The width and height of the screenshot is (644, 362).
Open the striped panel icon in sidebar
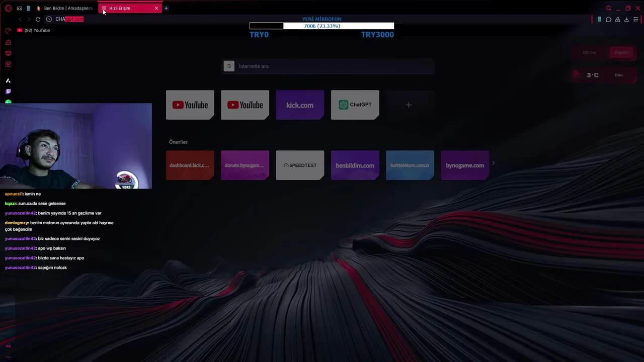tap(8, 53)
